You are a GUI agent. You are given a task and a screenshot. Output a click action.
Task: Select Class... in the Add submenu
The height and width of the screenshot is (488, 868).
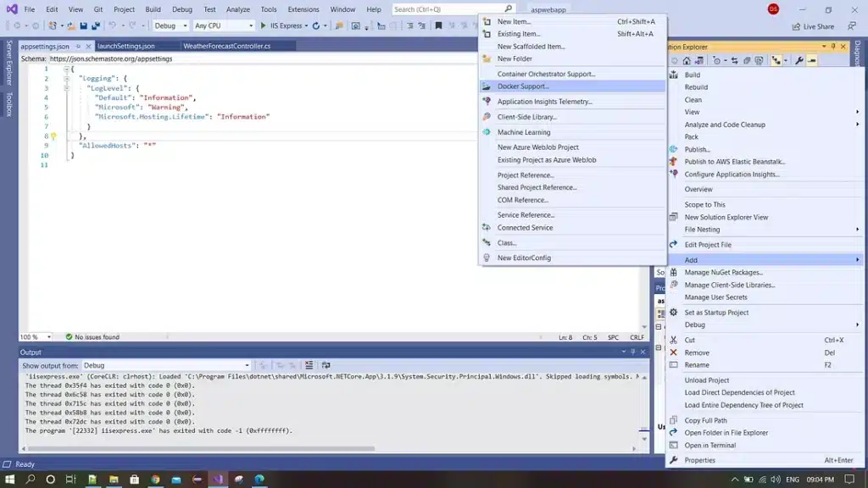(x=573, y=243)
